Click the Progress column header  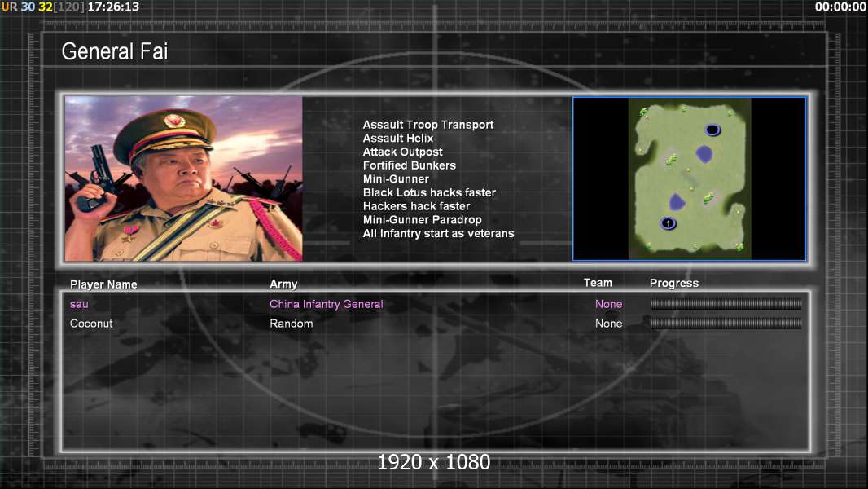673,284
